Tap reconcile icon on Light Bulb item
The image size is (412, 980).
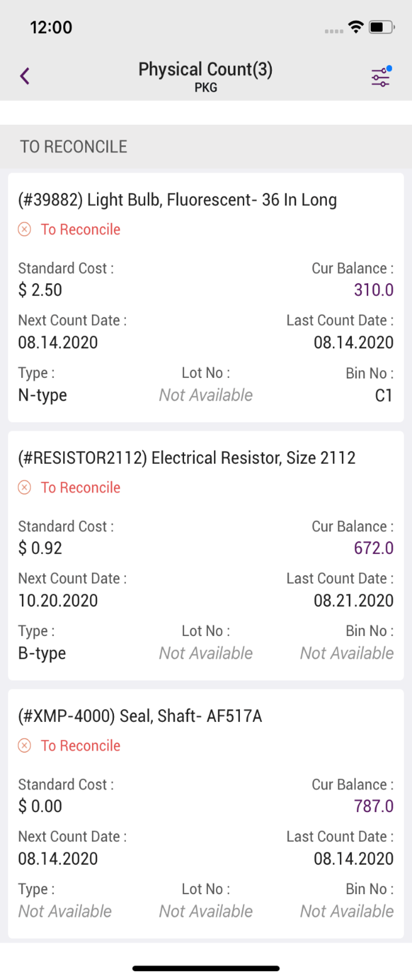tap(25, 230)
